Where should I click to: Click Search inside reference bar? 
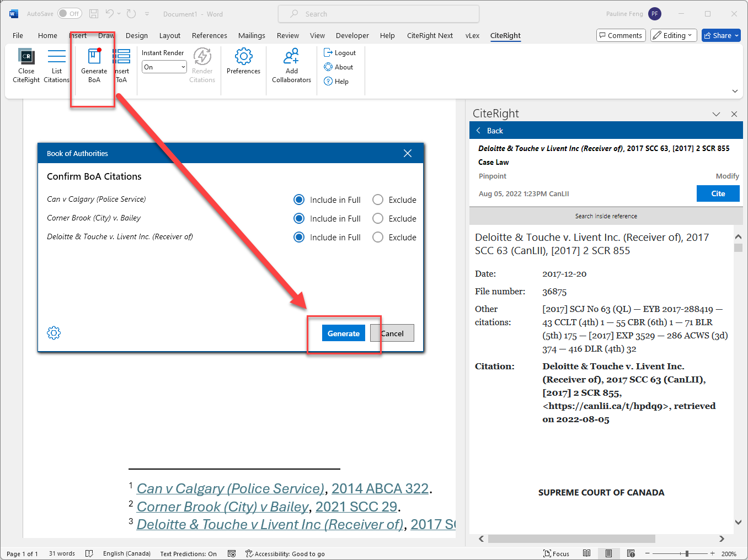tap(606, 216)
